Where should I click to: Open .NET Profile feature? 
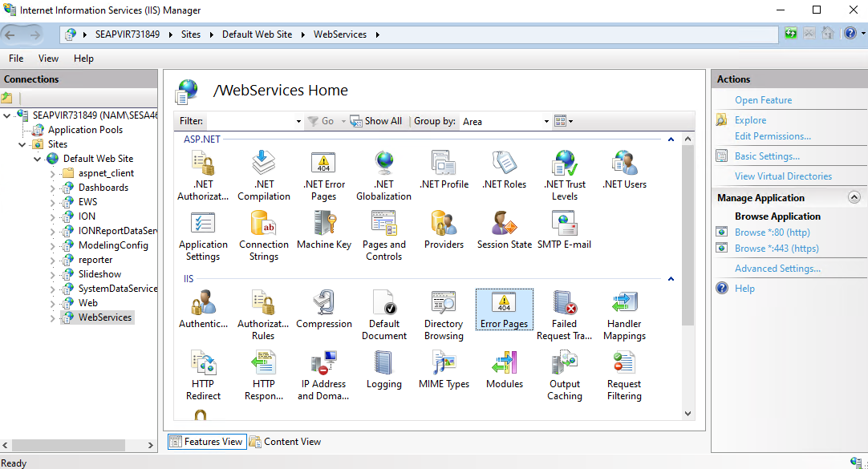(x=444, y=170)
